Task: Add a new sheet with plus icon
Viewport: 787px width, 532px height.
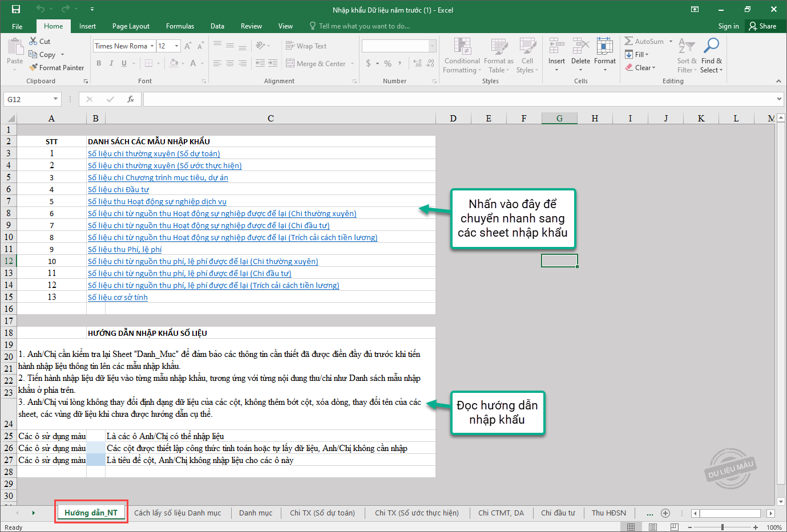Action: (665, 513)
